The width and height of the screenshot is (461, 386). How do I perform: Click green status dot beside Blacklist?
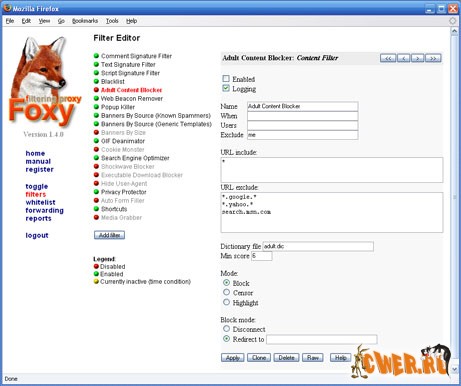[96, 81]
